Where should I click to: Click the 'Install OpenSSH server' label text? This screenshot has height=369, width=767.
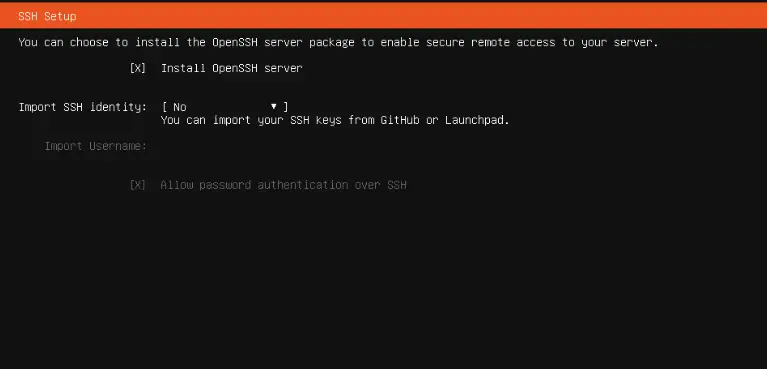pyautogui.click(x=231, y=68)
